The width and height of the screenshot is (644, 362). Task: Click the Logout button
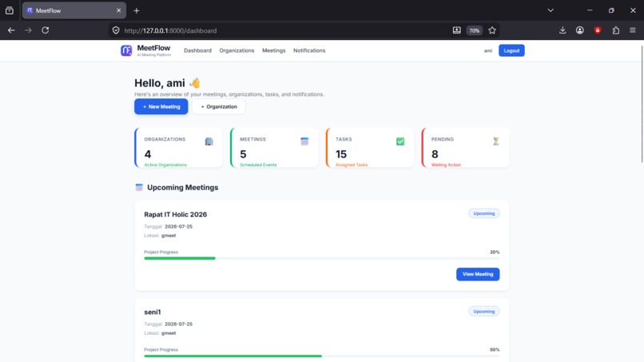[x=511, y=50]
